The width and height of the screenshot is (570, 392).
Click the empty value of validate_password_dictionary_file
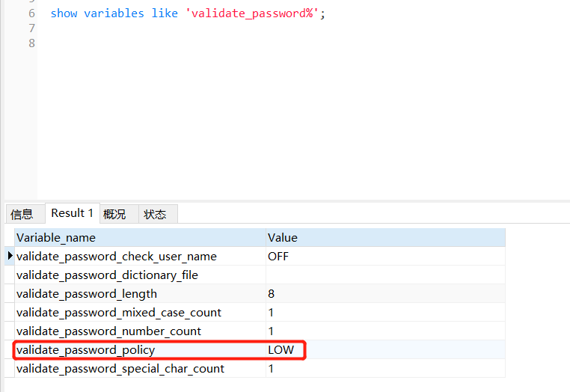click(385, 275)
